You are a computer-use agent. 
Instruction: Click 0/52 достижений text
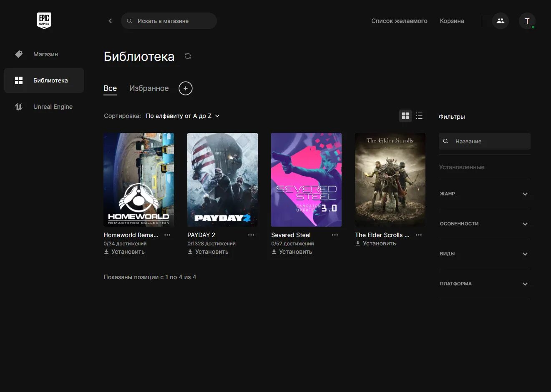[x=292, y=244]
